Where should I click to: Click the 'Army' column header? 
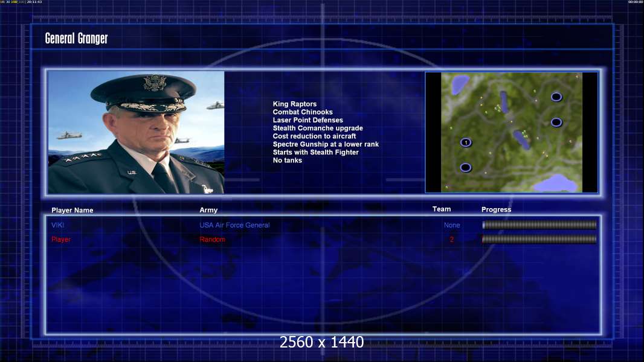[208, 210]
